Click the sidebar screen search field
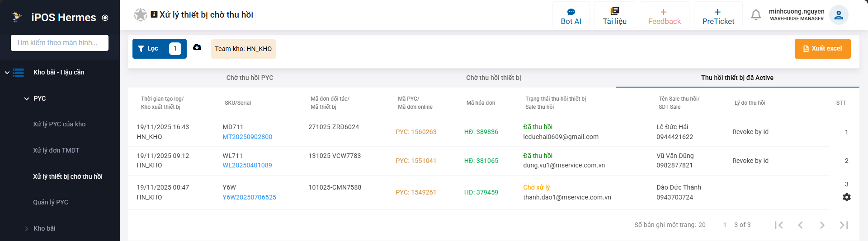The height and width of the screenshot is (241, 868). pos(60,43)
